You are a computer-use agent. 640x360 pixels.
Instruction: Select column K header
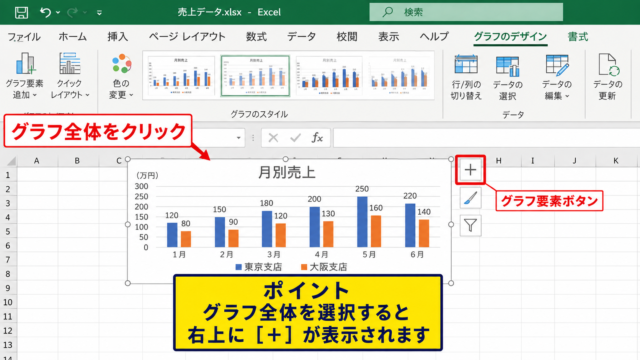tap(616, 161)
